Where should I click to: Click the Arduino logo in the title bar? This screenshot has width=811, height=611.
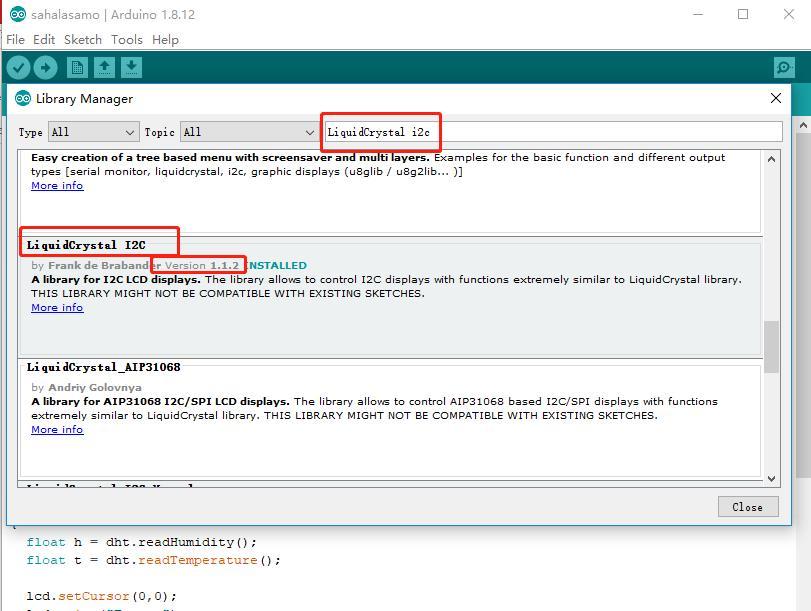(18, 14)
